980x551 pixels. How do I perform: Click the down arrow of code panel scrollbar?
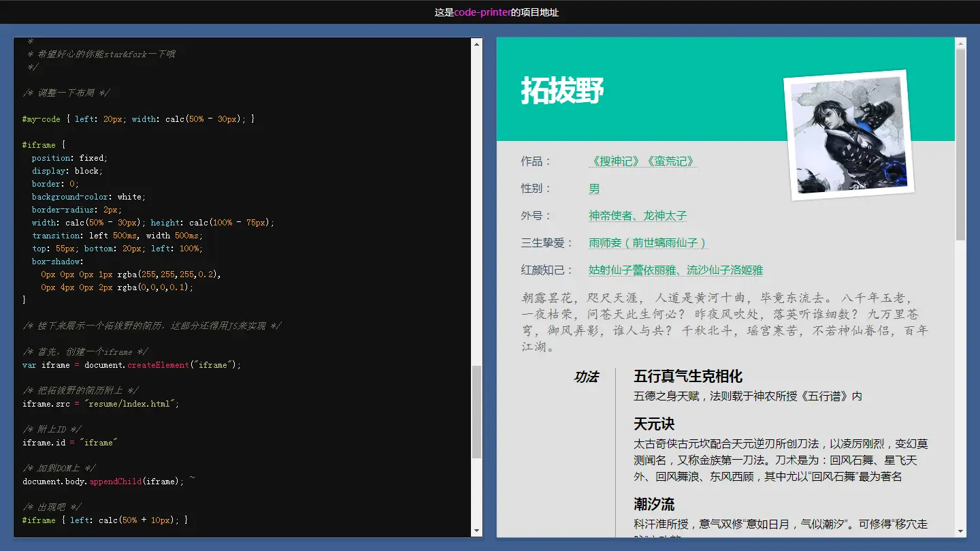coord(477,532)
